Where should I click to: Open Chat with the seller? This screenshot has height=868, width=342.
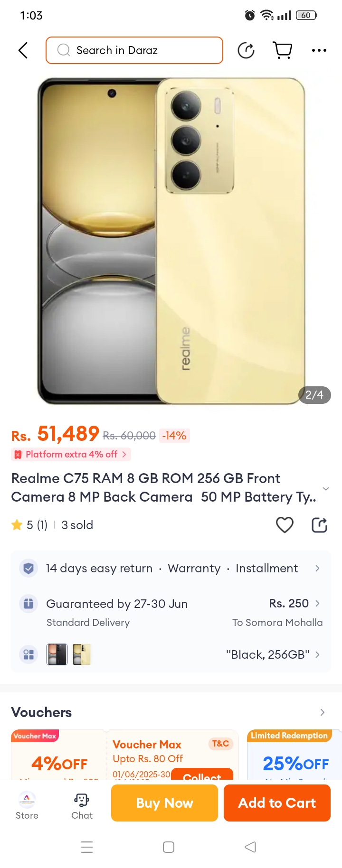point(82,805)
